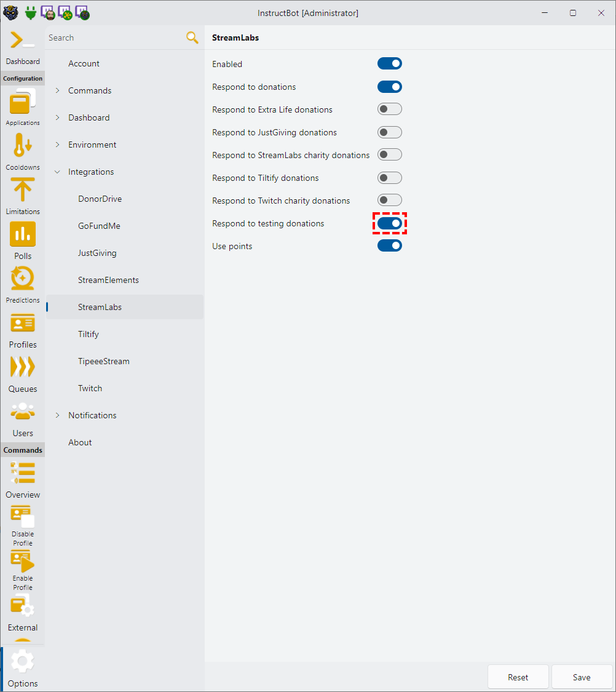
Task: Enable Respond to JustGiving donations
Action: (x=389, y=132)
